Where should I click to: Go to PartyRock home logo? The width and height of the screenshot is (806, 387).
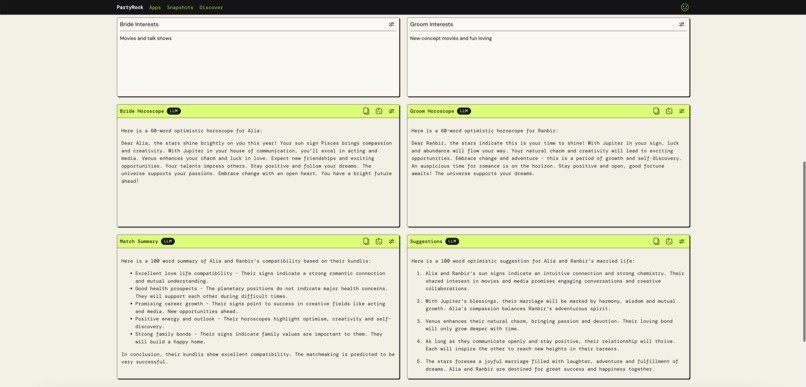click(130, 7)
